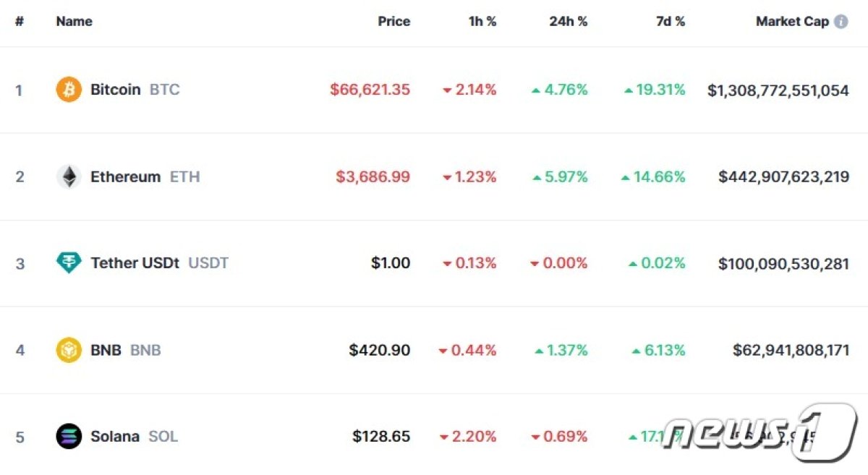Click the Ethereum diamond logo icon
Screen dimensions: 868x475
click(69, 176)
